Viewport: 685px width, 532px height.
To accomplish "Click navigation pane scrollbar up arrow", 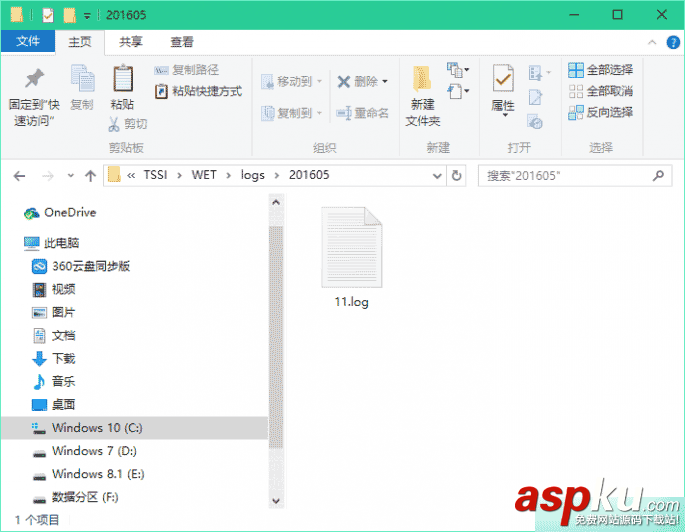I will pyautogui.click(x=276, y=202).
